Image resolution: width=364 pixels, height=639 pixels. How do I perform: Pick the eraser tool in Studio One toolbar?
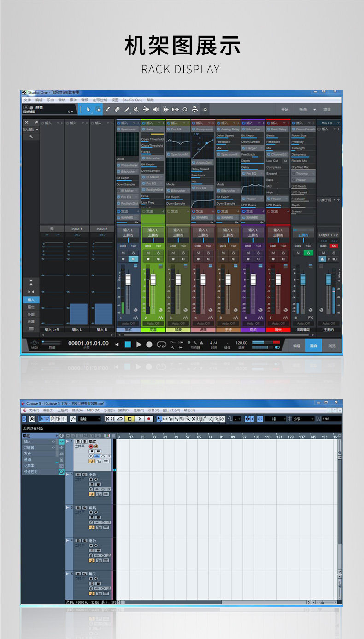(117, 109)
